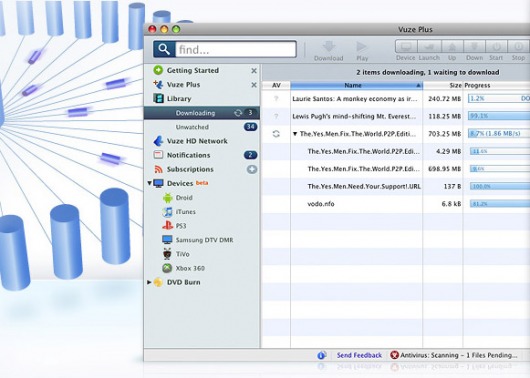Image resolution: width=530 pixels, height=378 pixels.
Task: Click the Device toolbar icon
Action: coord(406,46)
